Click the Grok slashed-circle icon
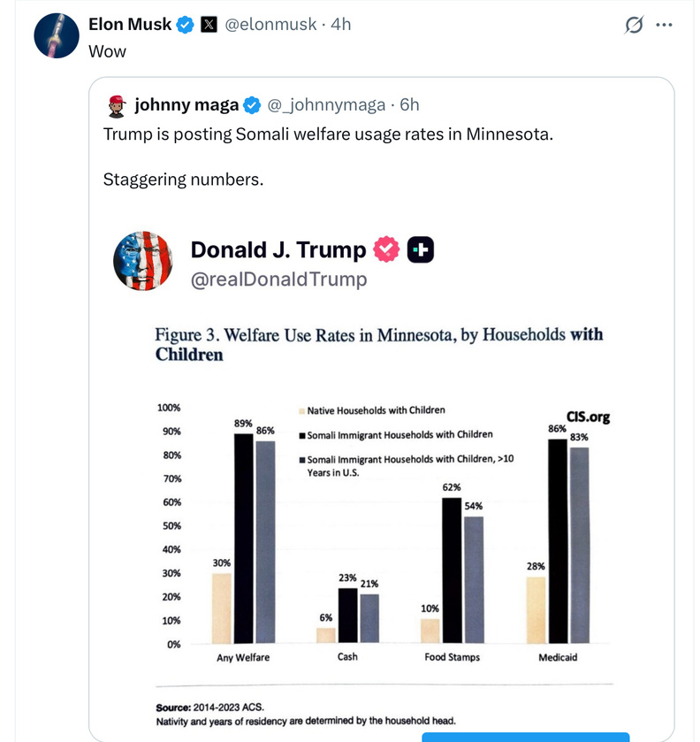 [x=634, y=25]
